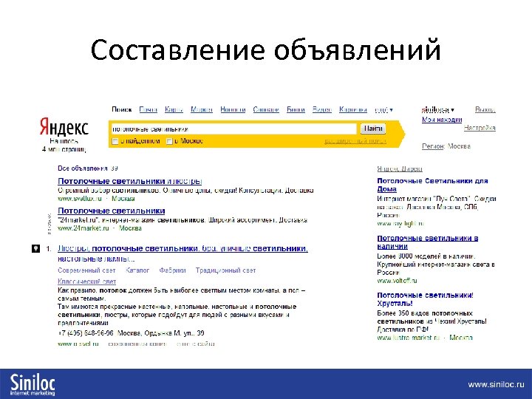The height and width of the screenshot is (399, 532).
Task: Open the расширенный поиск link
Action: (x=355, y=141)
